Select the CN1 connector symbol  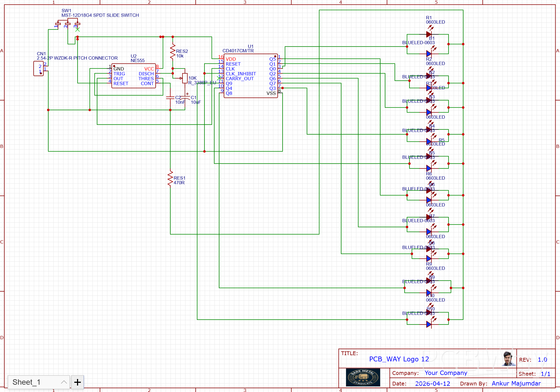39,69
